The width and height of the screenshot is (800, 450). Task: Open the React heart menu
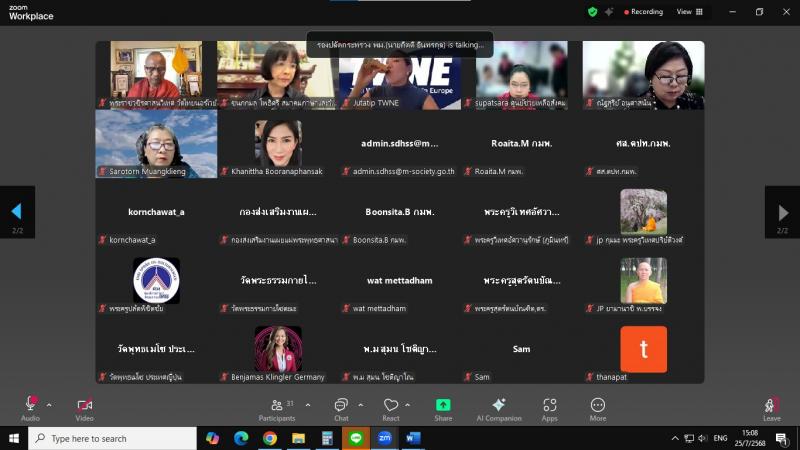(391, 409)
